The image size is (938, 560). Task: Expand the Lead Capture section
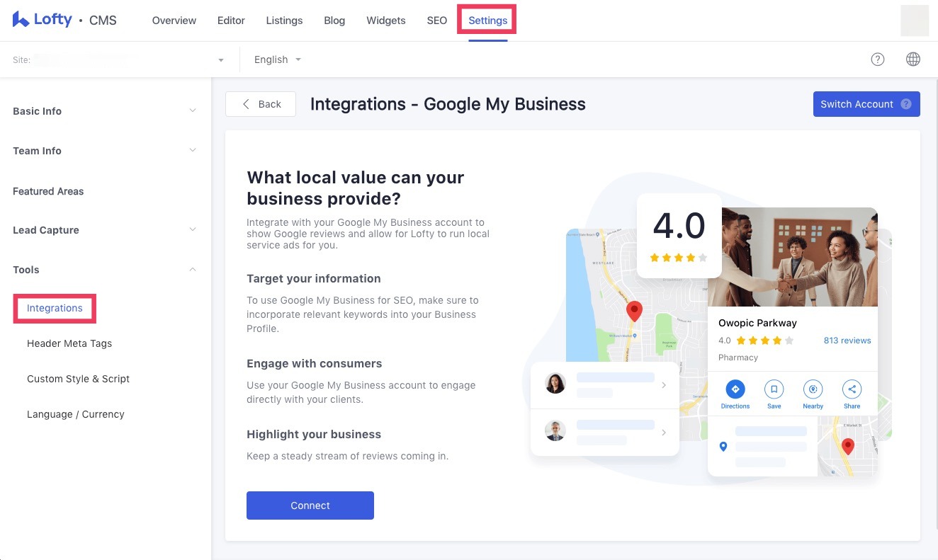pos(105,230)
